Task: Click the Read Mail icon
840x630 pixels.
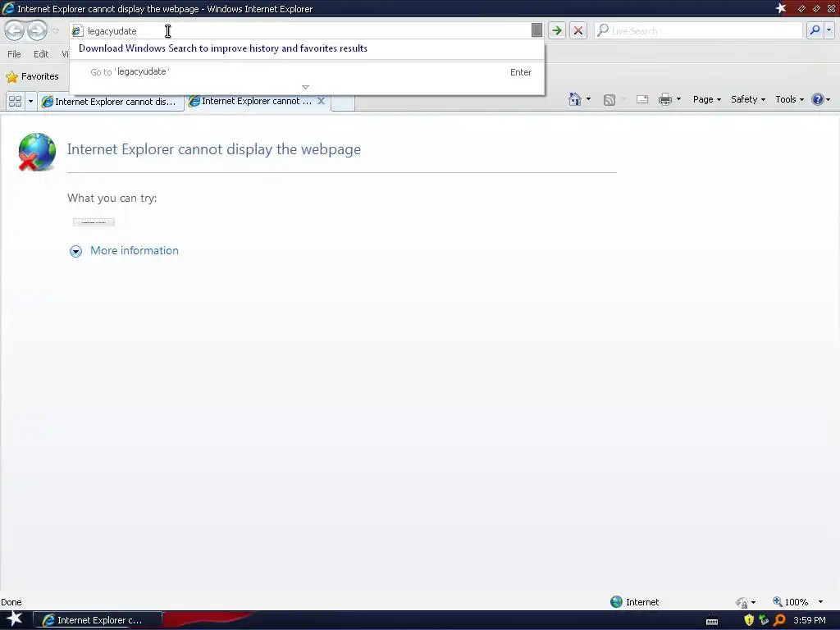Action: [x=641, y=99]
